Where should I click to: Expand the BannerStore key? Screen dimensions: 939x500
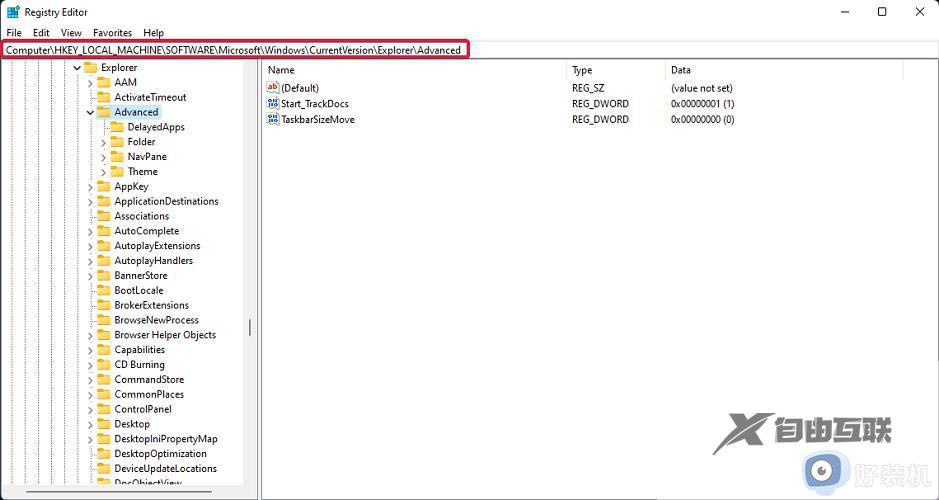[90, 276]
